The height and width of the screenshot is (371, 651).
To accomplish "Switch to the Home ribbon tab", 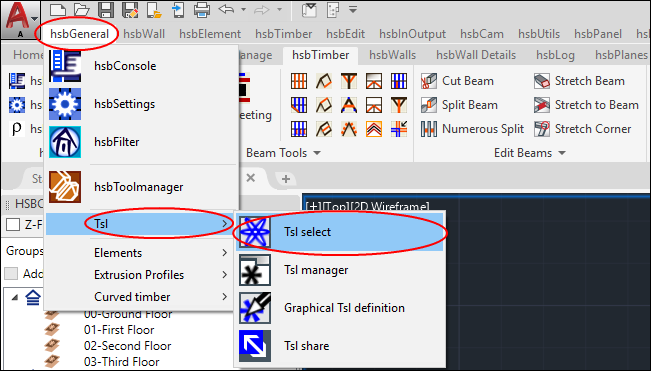I will 28,55.
